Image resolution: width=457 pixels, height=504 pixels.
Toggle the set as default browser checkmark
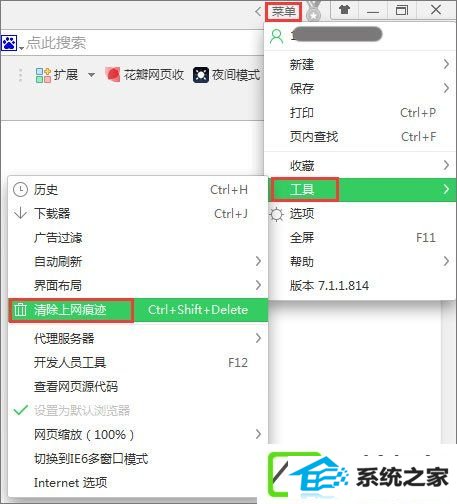[20, 410]
